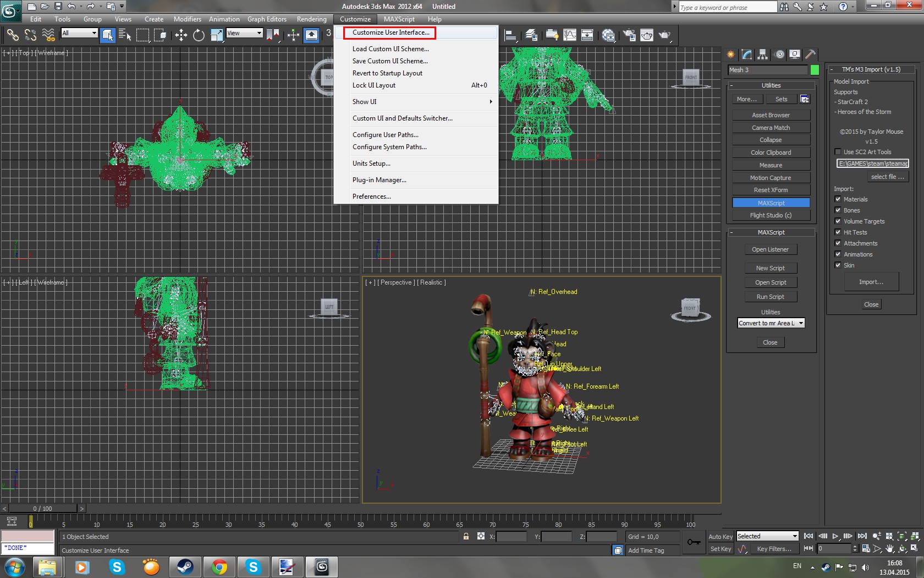Expand the Show UI submenu

[x=416, y=102]
